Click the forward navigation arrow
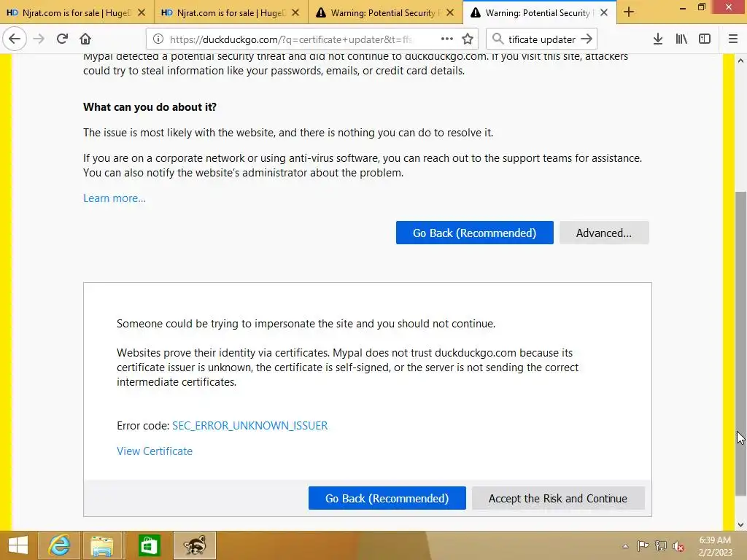Viewport: 747px width, 560px height. 39,39
